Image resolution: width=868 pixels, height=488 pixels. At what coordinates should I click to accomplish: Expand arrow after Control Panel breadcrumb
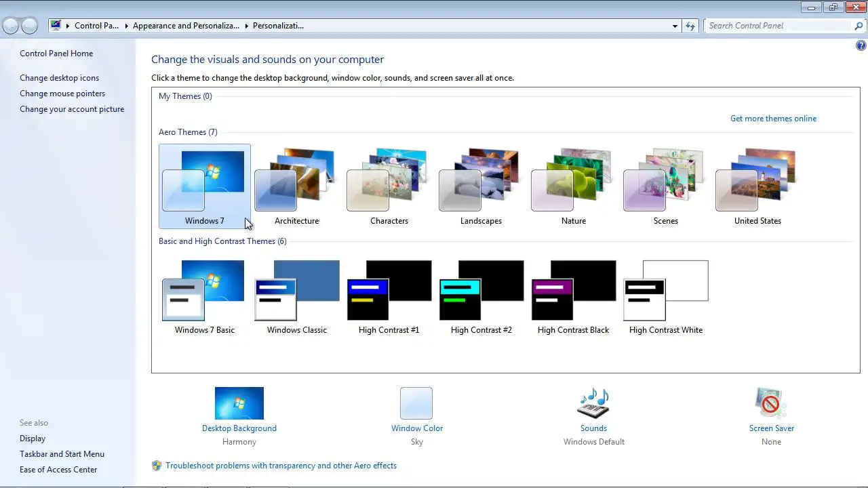pos(125,26)
